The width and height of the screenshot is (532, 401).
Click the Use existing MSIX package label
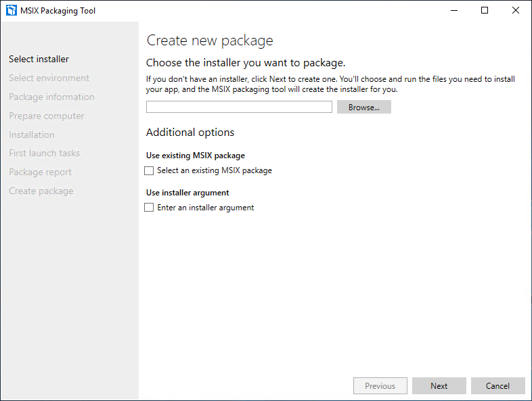coord(196,156)
